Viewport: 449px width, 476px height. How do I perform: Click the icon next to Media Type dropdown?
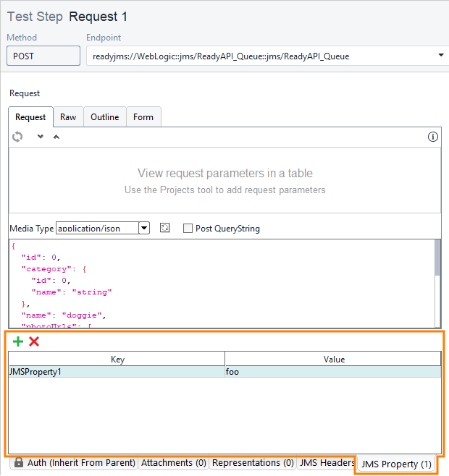pos(165,228)
